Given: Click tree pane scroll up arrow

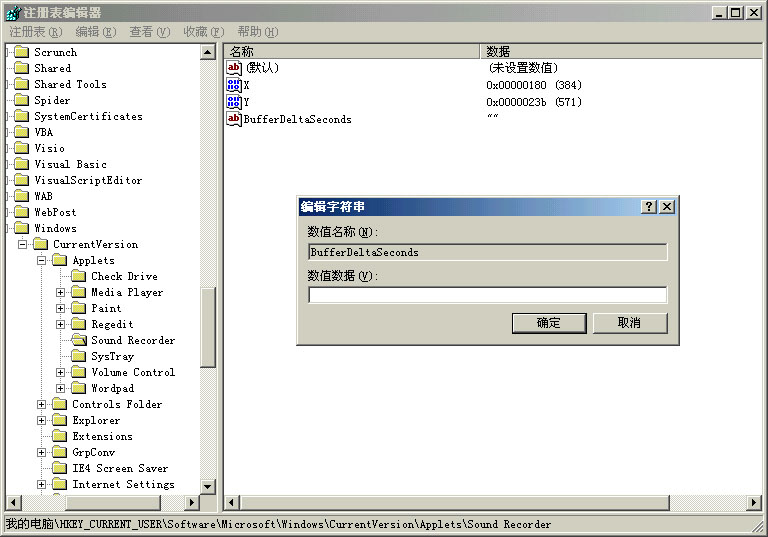Looking at the screenshot, I should click(x=208, y=52).
